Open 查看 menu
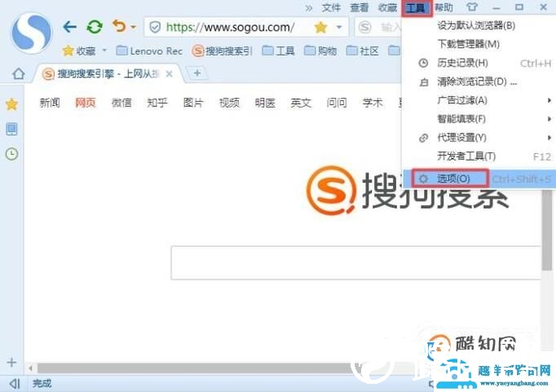The height and width of the screenshot is (392, 556). (x=360, y=7)
